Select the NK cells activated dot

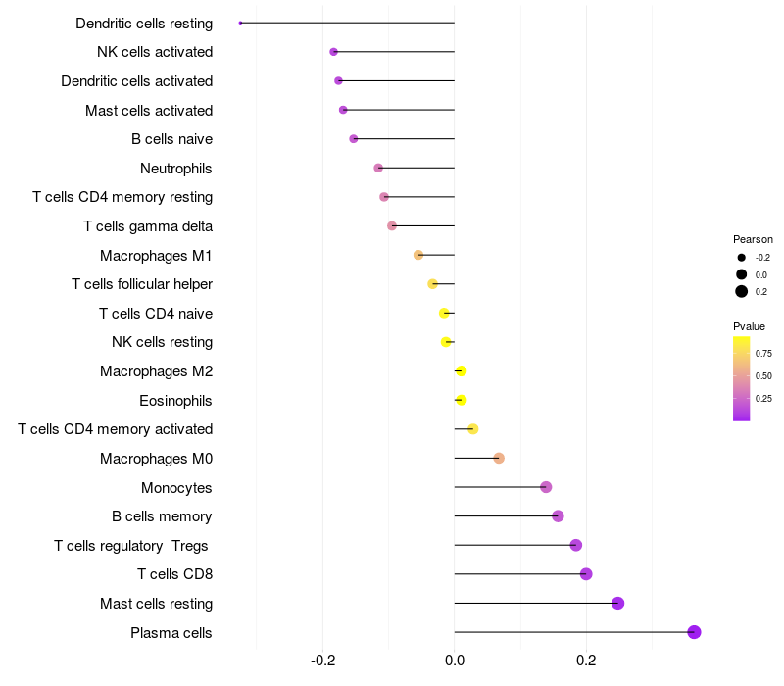click(x=334, y=52)
